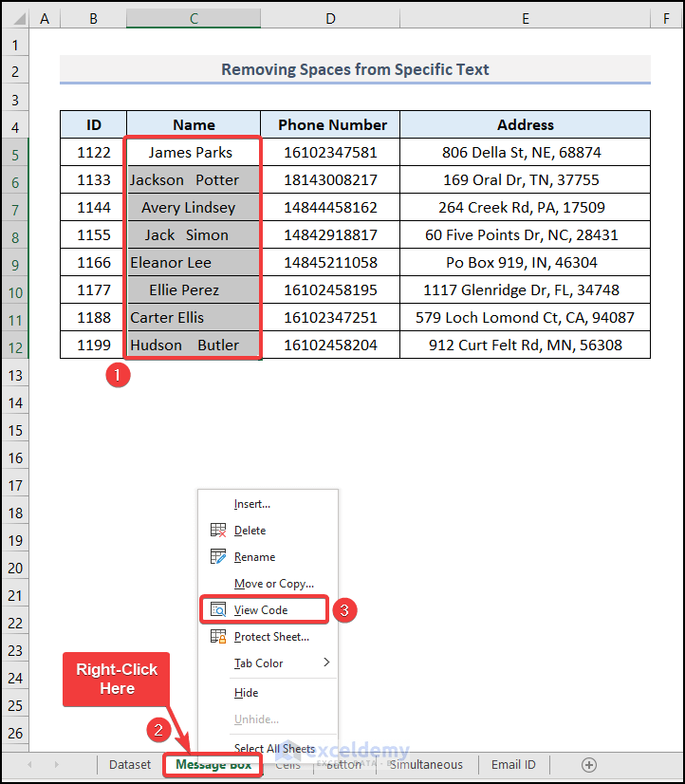Select cell containing Jackson Potter
685x784 pixels.
(194, 179)
